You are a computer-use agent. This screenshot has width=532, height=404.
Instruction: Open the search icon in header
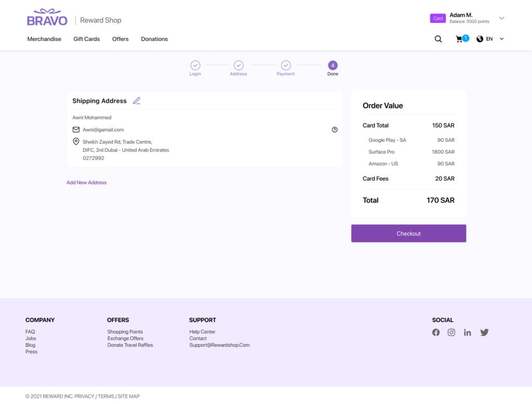[x=438, y=39]
